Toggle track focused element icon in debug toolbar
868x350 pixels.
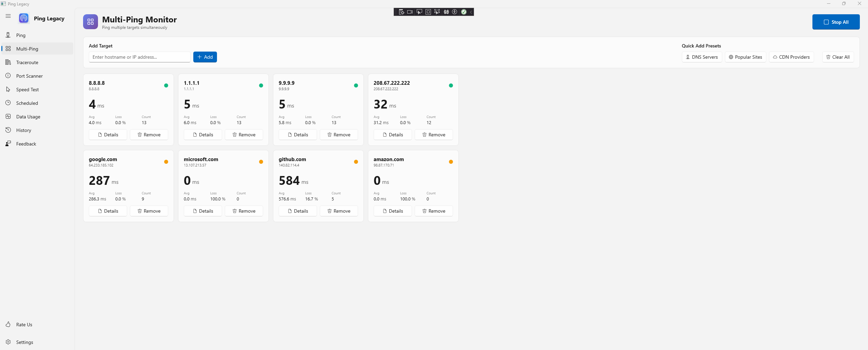(437, 12)
